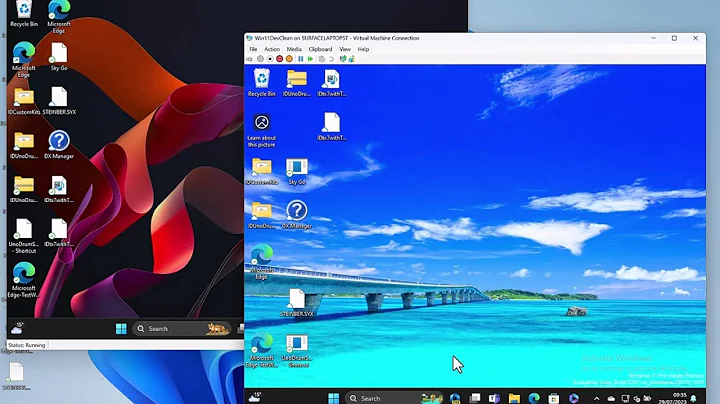720x404 pixels.
Task: Click Start button in left VM taskbar
Action: click(x=121, y=329)
